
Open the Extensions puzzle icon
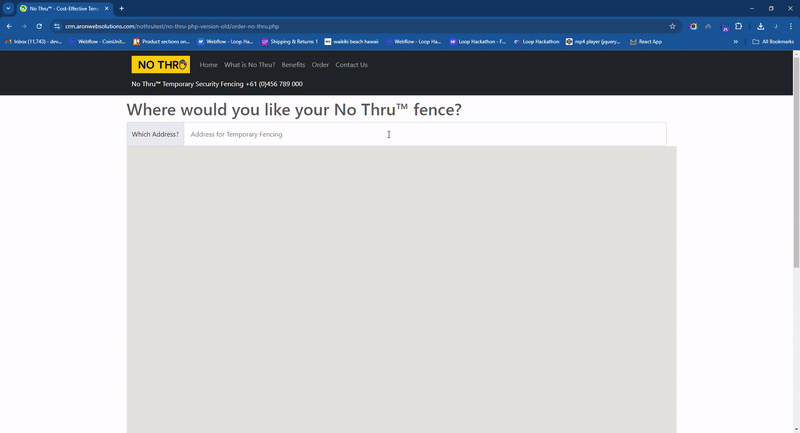point(739,26)
